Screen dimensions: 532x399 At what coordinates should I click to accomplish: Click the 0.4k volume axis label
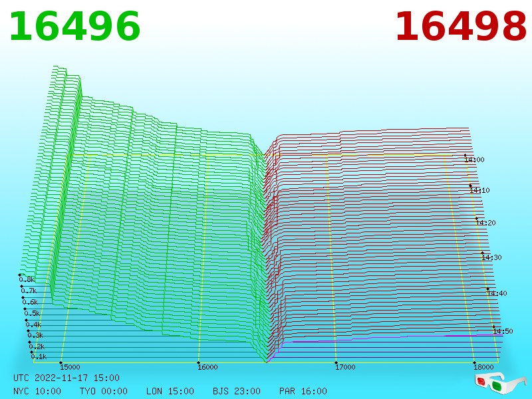coord(33,325)
